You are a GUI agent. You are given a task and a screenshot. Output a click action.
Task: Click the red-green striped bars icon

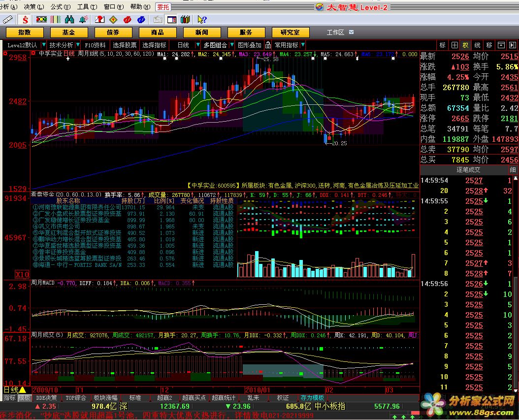pos(55,20)
